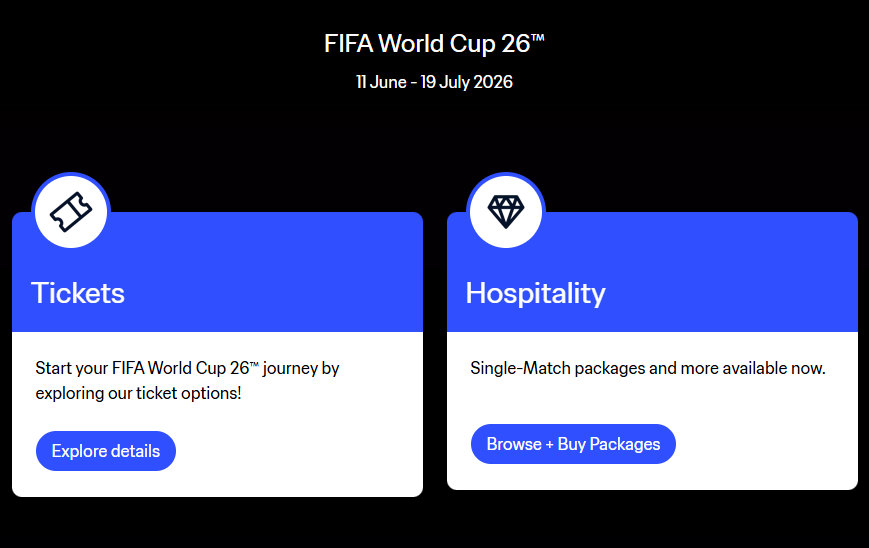Screen dimensions: 869x548
Task: Click the ticket stub icon
Action: point(70,212)
